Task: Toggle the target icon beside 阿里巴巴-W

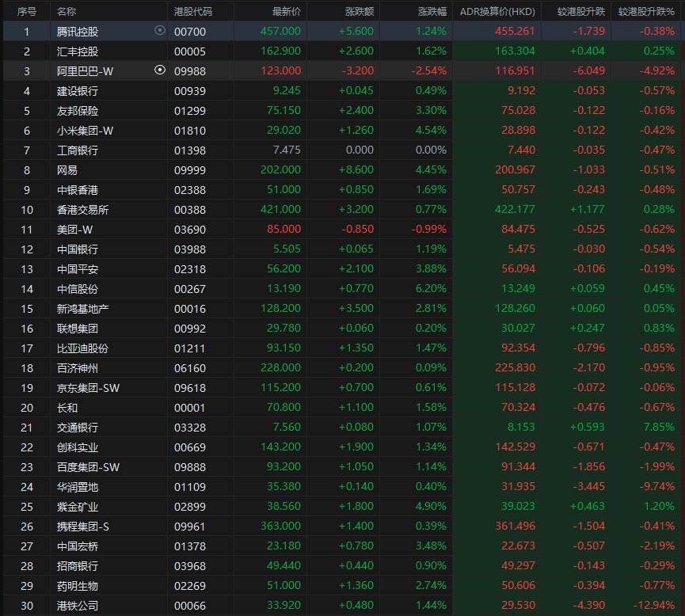Action: [160, 70]
